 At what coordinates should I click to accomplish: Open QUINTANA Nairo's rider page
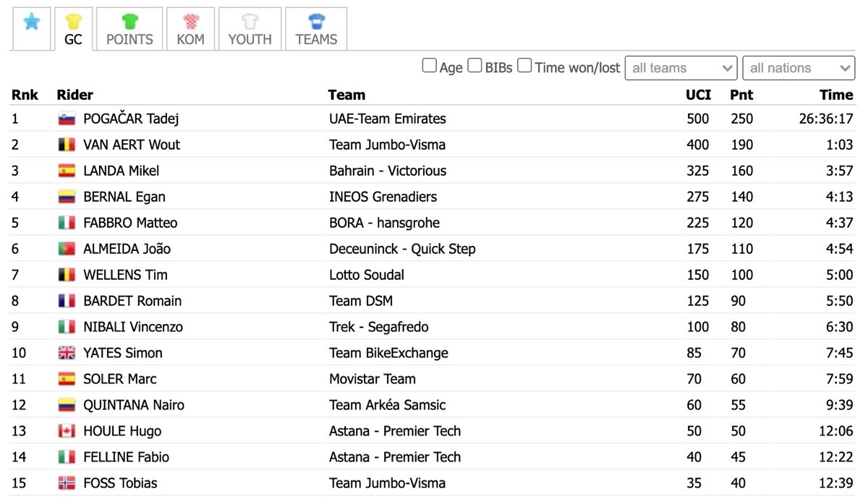pyautogui.click(x=134, y=405)
